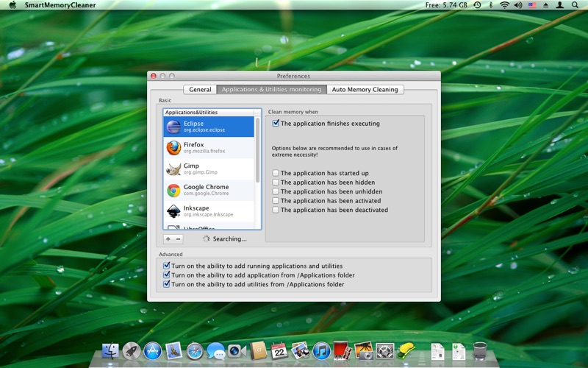The image size is (588, 368).
Task: Select the Firefox icon in the list
Action: pos(173,148)
